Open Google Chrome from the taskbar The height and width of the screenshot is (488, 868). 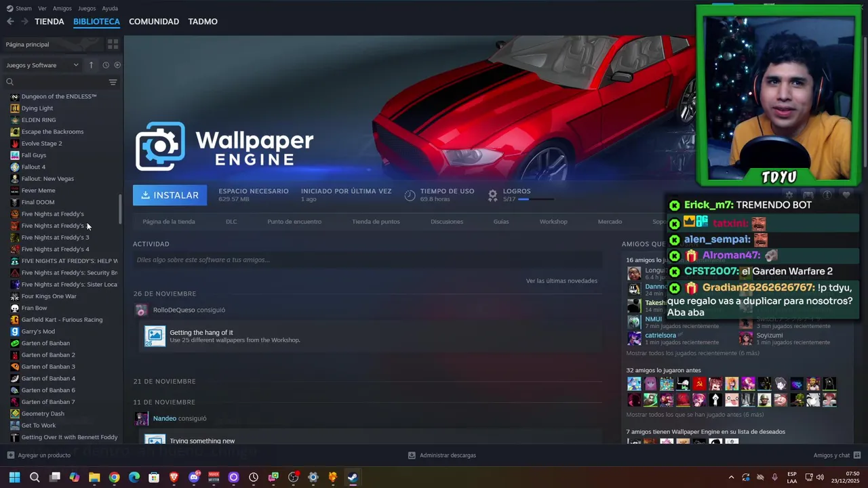pos(114,477)
